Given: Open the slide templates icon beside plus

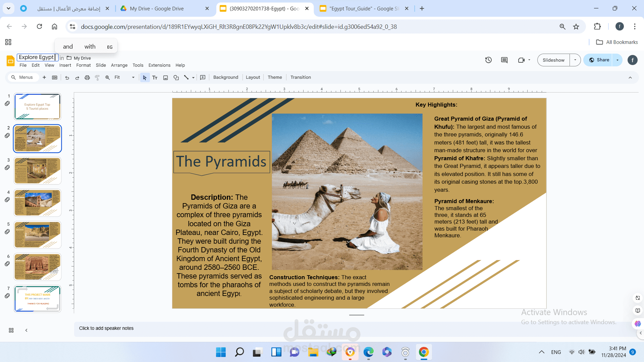Looking at the screenshot, I should click(55, 77).
